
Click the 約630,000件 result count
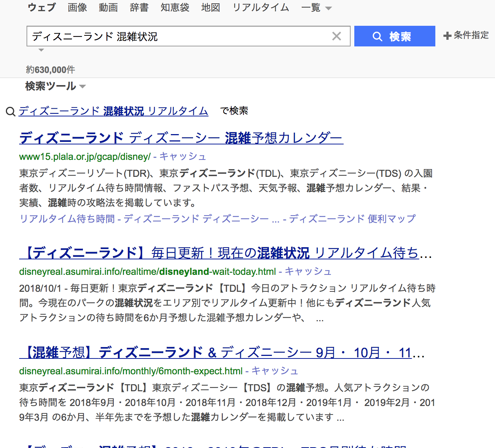click(50, 70)
